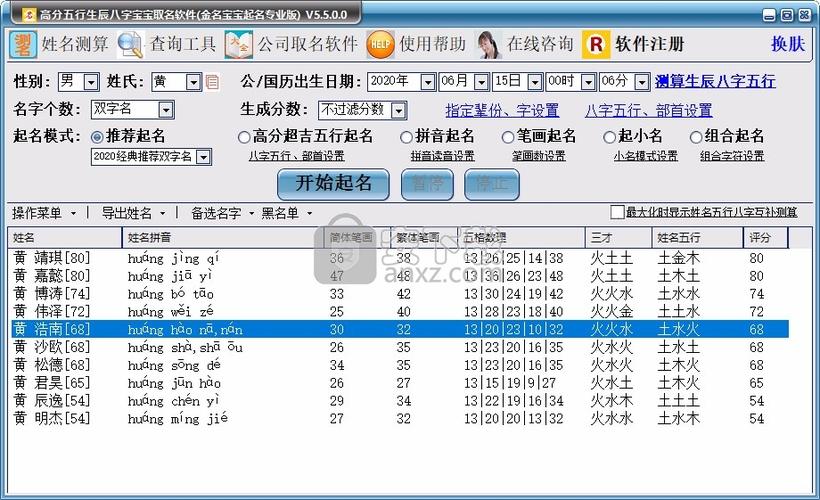Open the 名字个数 双字名 dropdown
Viewport: 820px width, 500px height.
click(x=165, y=110)
